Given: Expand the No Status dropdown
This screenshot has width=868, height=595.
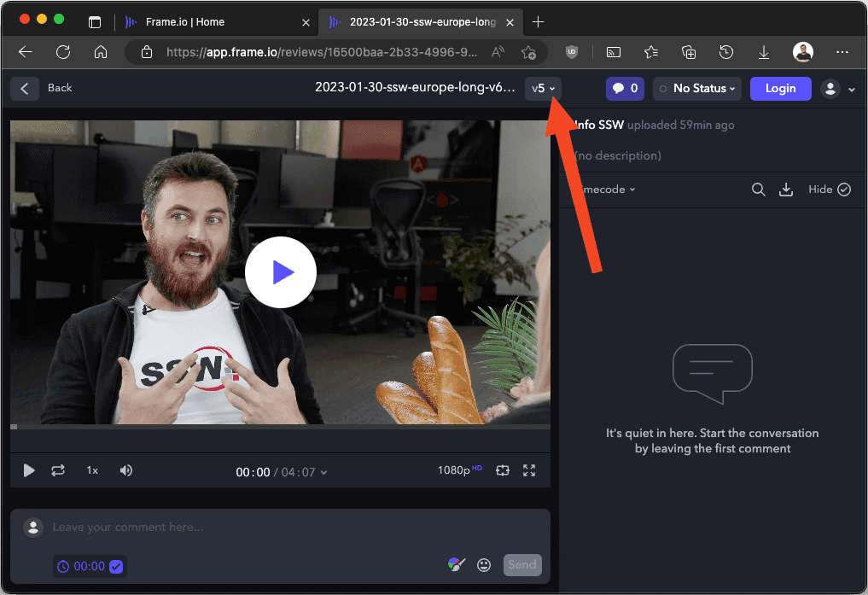Looking at the screenshot, I should tap(697, 88).
